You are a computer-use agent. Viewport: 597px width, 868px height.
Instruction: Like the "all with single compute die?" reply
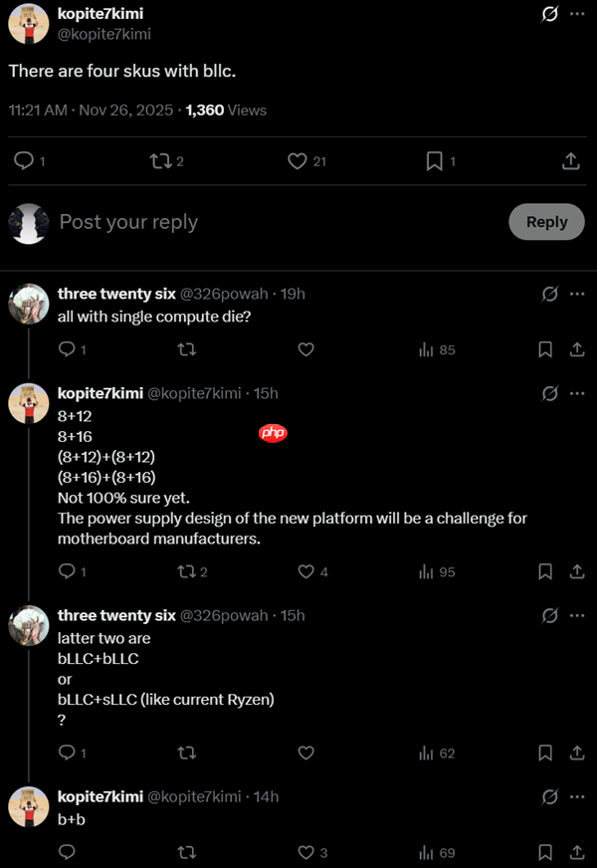click(x=306, y=349)
